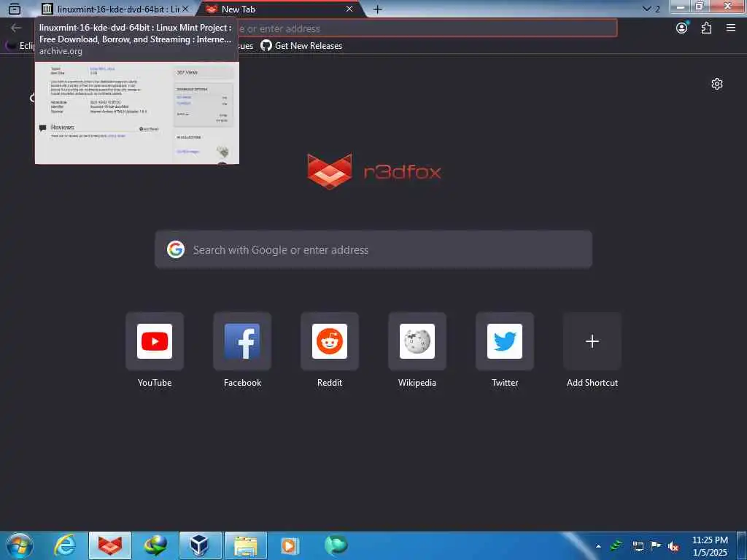Screen dimensions: 747x560
Task: Open the YouTube shortcut tile
Action: coord(155,341)
